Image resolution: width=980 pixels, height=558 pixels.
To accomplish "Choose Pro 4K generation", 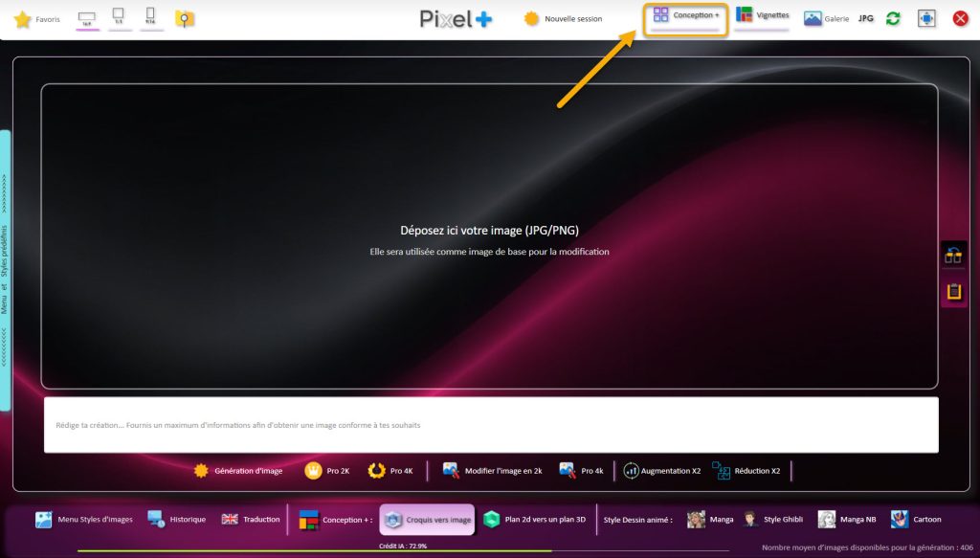I will click(x=390, y=471).
